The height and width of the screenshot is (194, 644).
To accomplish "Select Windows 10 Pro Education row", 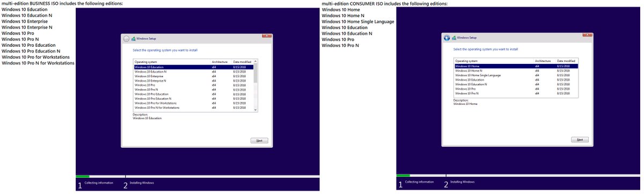I will (x=193, y=94).
